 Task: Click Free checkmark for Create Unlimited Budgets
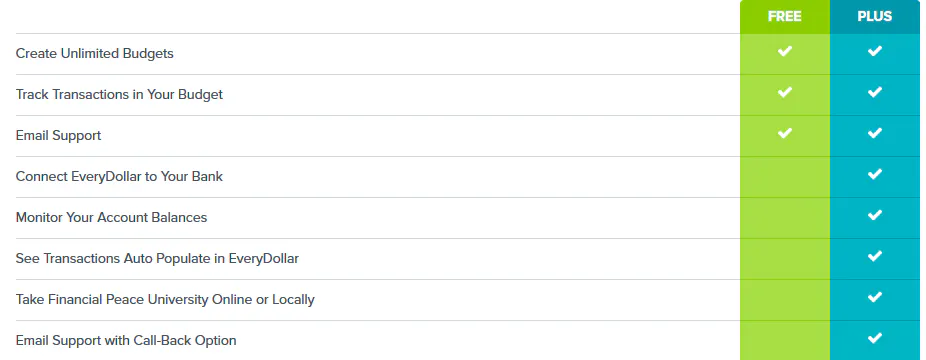click(x=784, y=51)
